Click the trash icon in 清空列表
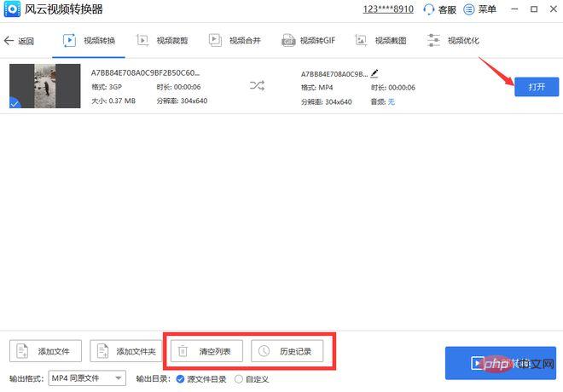563x392 pixels. (183, 351)
